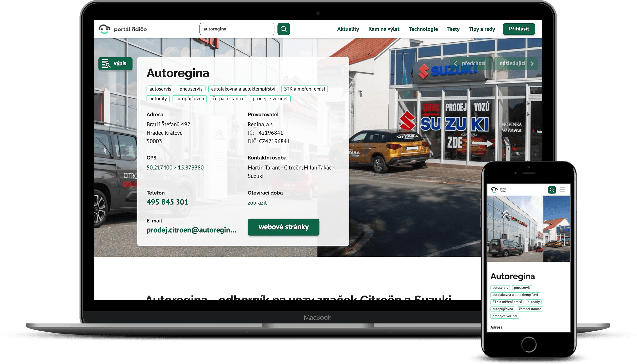637x364 pixels.
Task: Select the prodejce vozidel tag on the phone
Action: (x=505, y=316)
